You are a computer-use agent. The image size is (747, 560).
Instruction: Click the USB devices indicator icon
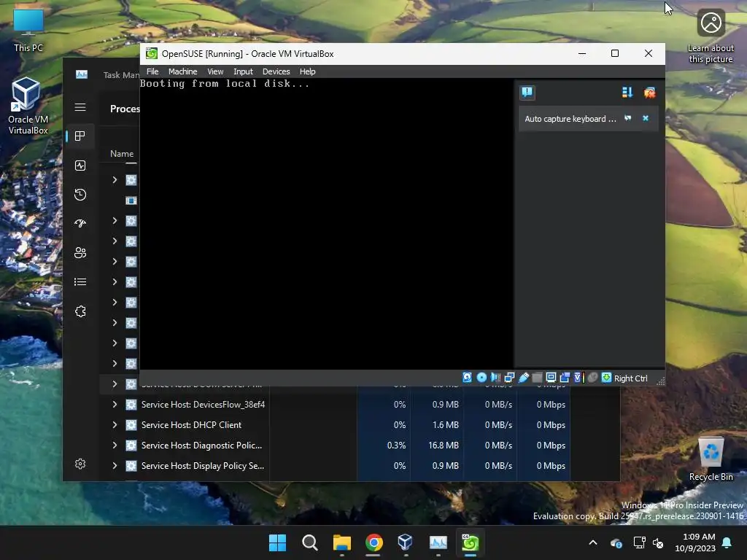tap(523, 378)
